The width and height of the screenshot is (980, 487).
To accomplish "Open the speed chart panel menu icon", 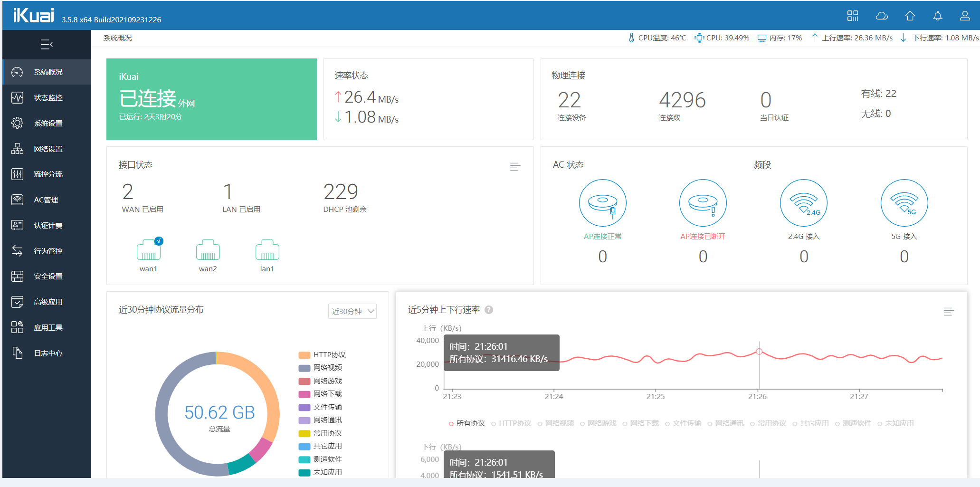I will [x=949, y=311].
